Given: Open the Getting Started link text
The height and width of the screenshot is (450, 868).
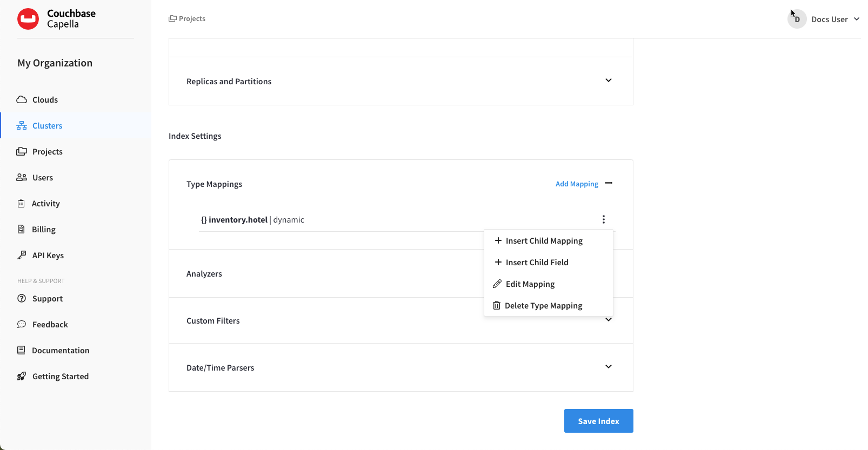Looking at the screenshot, I should tap(61, 377).
